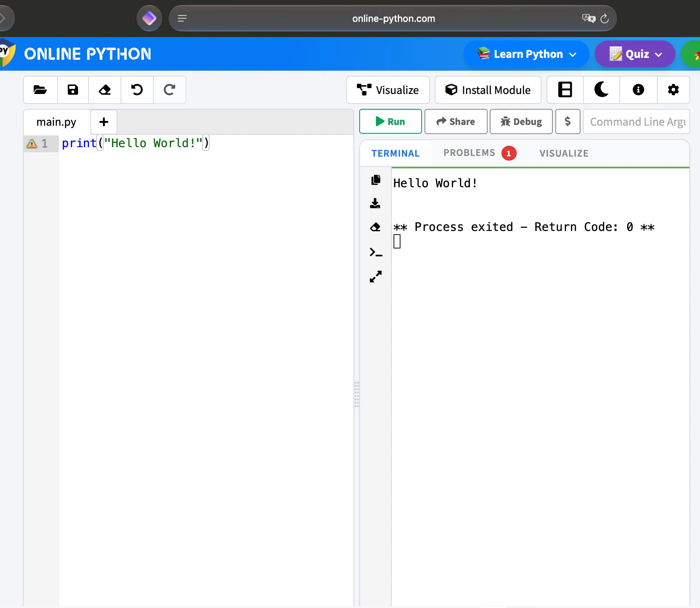
Task: Click the print("Hello World!") code line
Action: tap(136, 143)
